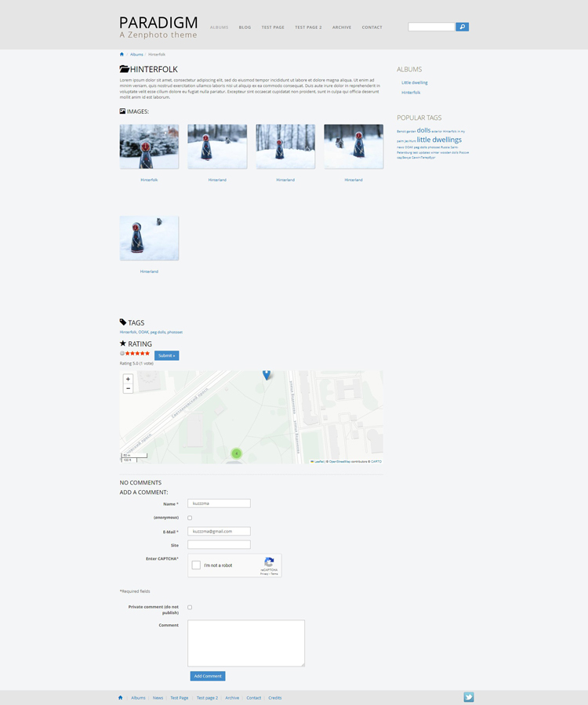Zoom out on the map

128,388
